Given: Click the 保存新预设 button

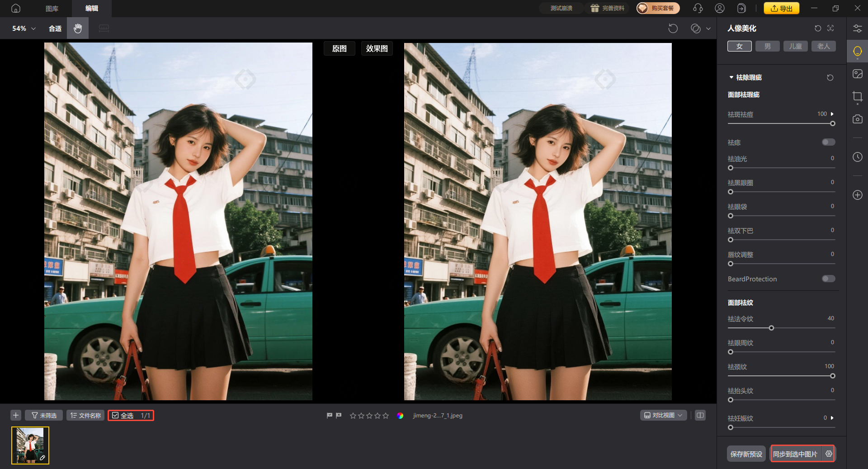Looking at the screenshot, I should click(x=746, y=454).
